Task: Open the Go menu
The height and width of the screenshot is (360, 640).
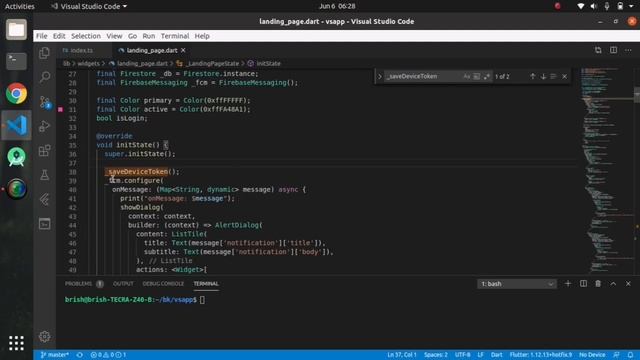Action: tap(132, 36)
